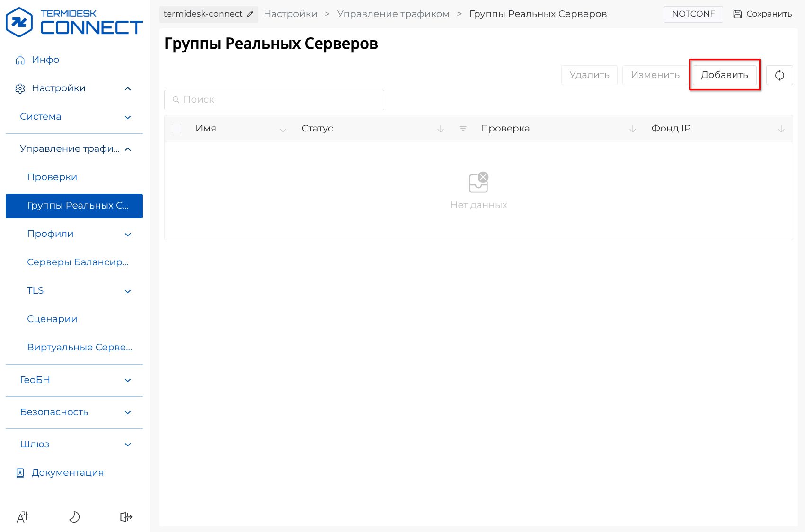Click the Добавить button
The height and width of the screenshot is (532, 805).
coord(724,75)
